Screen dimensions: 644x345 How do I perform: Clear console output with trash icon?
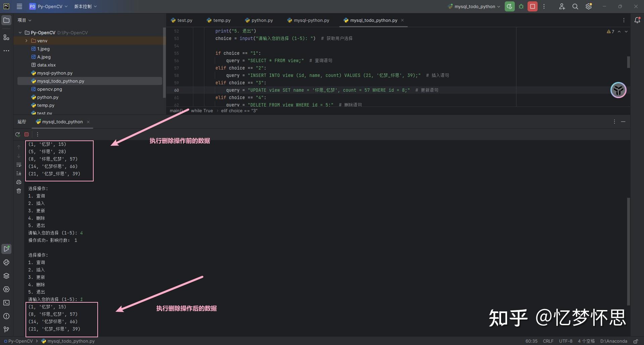pyautogui.click(x=19, y=191)
